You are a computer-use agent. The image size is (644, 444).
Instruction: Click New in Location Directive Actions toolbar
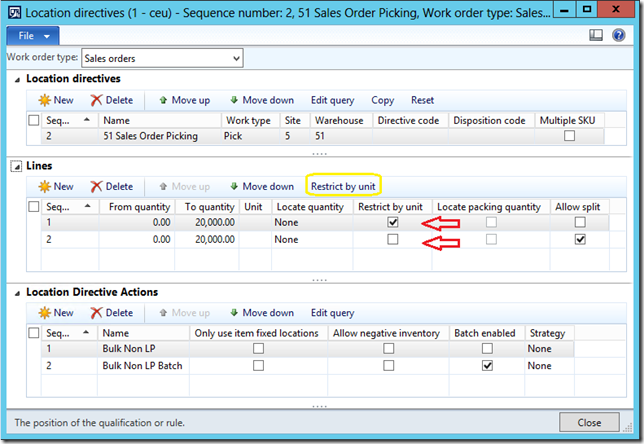56,313
